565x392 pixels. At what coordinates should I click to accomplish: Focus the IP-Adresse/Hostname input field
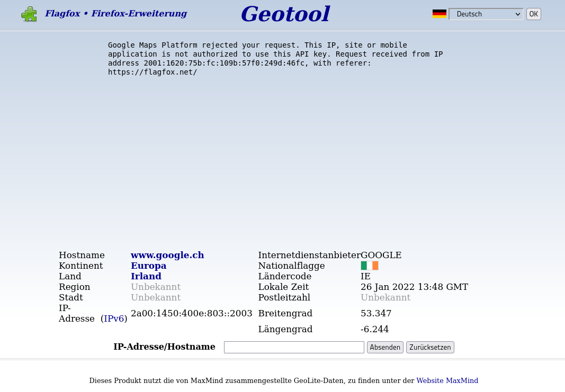click(294, 348)
